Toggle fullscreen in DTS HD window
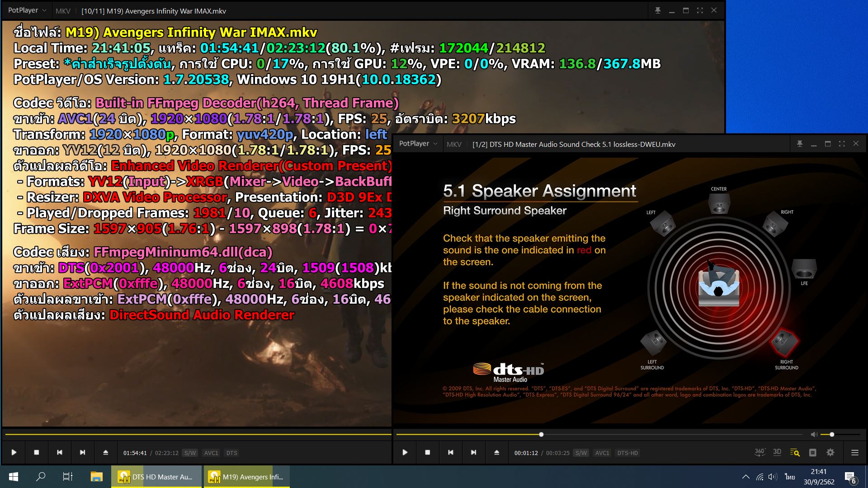 (x=842, y=144)
